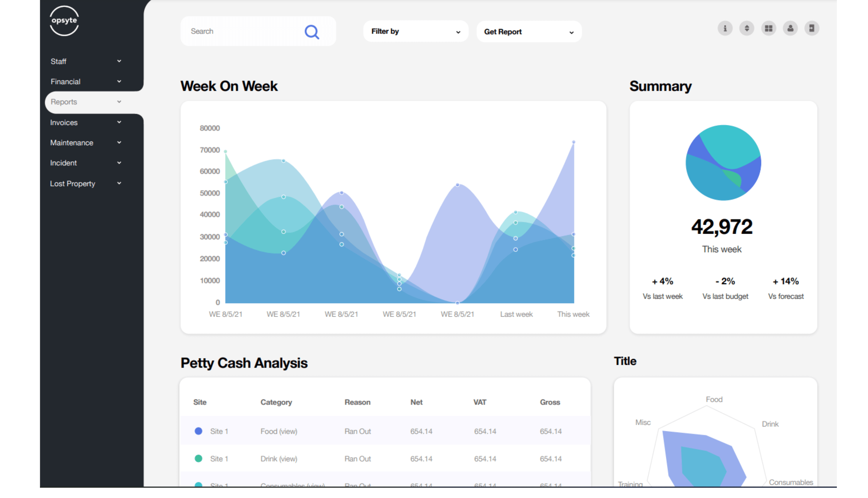Click the magnifier search icon

(x=312, y=32)
